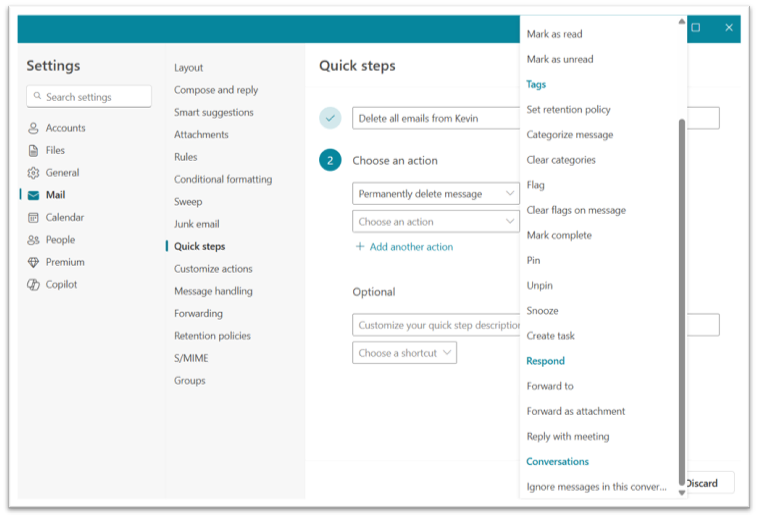758x518 pixels.
Task: Click the Premium diamond icon
Action: 33,262
